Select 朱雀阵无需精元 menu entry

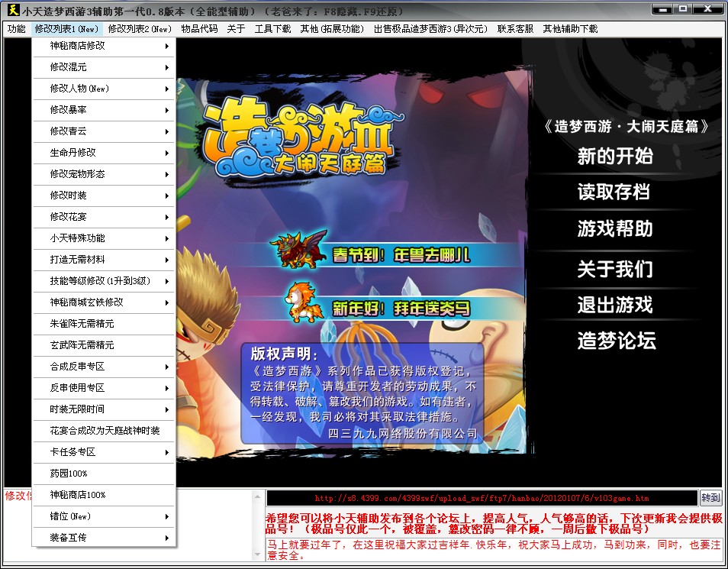coord(104,324)
